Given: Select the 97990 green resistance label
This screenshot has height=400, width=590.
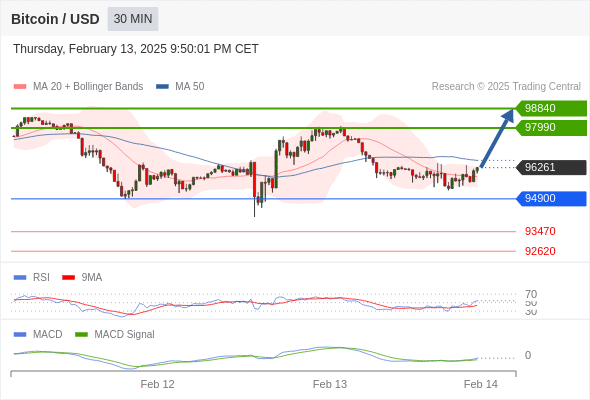Looking at the screenshot, I should tap(551, 128).
